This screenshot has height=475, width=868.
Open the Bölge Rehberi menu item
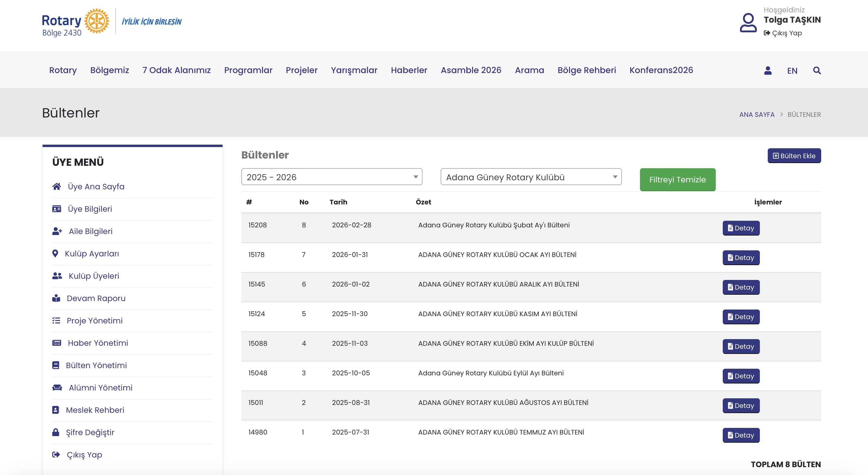click(586, 70)
